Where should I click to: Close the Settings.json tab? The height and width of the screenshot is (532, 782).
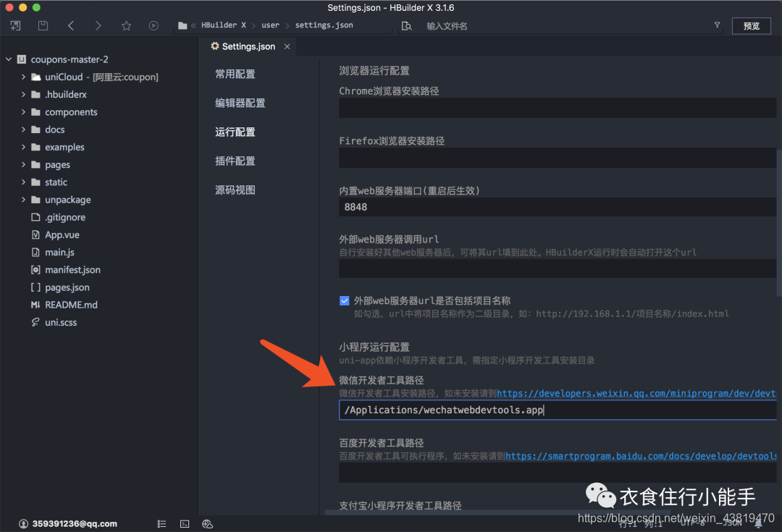[x=287, y=46]
